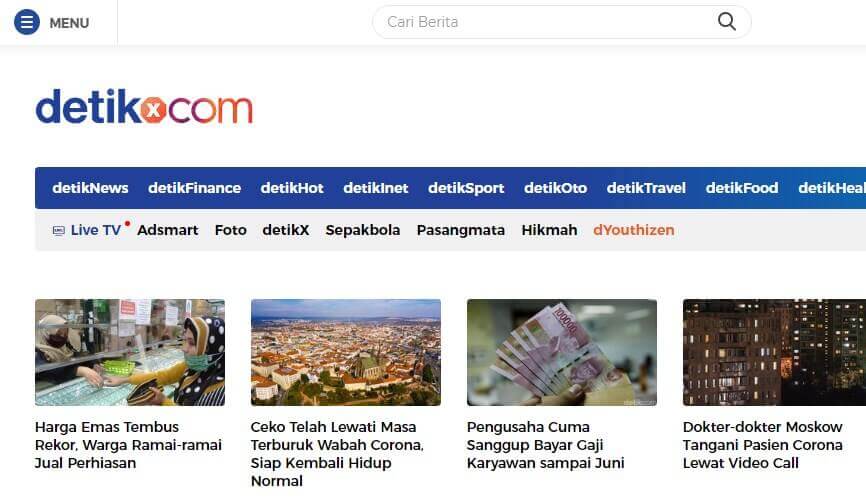Screen dimensions: 866x498
Task: Open the hamburger menu icon
Action: coord(27,23)
